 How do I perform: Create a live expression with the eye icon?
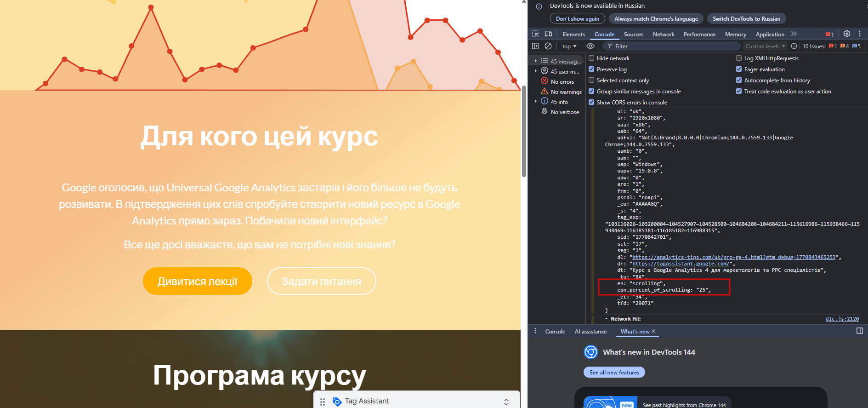coord(590,46)
